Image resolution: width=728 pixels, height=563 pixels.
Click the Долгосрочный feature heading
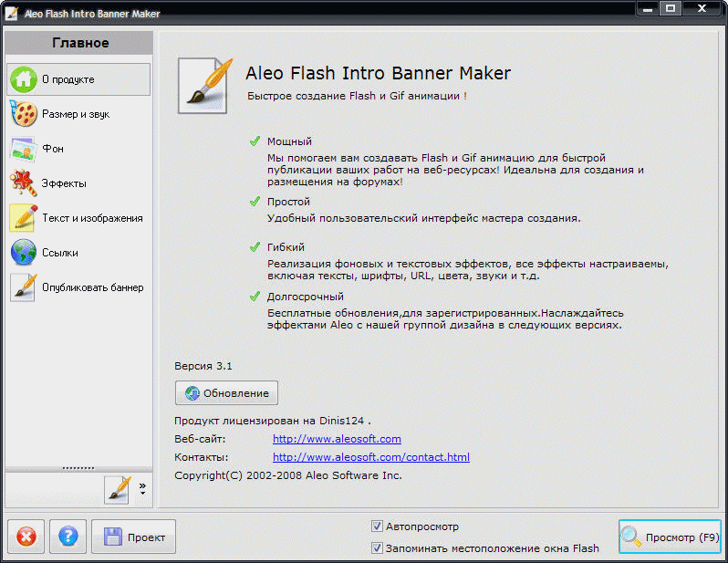pos(305,297)
